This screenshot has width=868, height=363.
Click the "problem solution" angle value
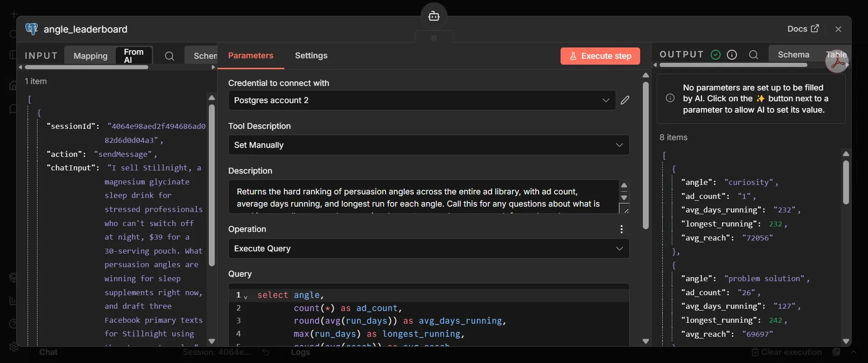coord(764,278)
